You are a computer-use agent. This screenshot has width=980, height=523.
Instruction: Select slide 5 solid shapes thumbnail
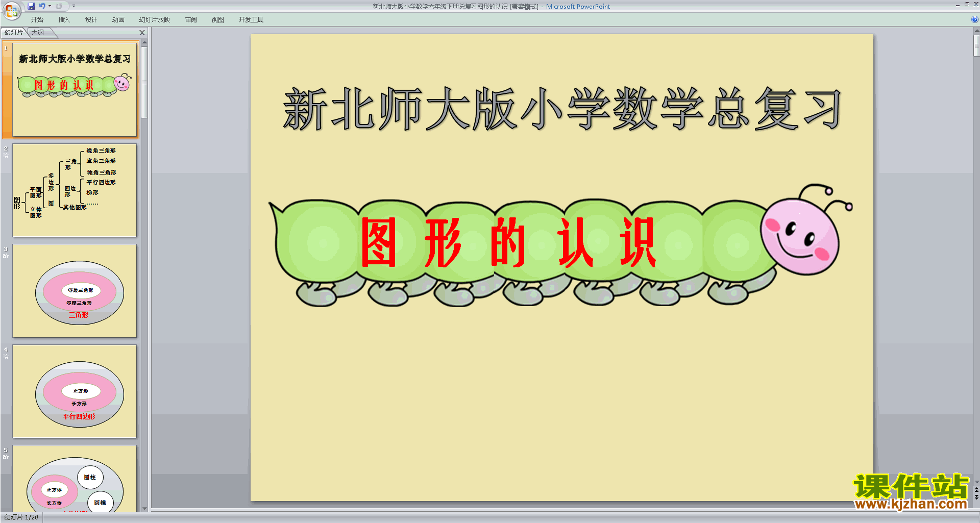pos(75,479)
